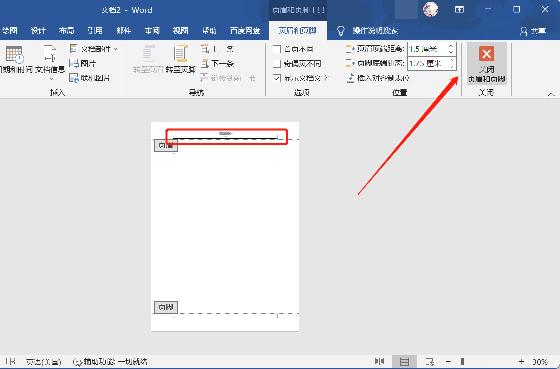Open the Help (帮助) ribbon tab

[209, 31]
